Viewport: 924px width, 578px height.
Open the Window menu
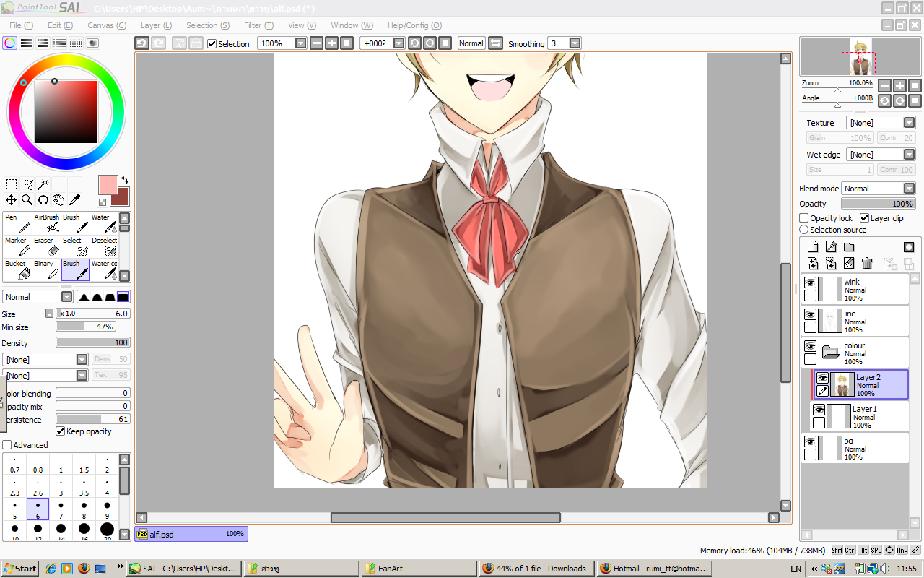click(352, 25)
